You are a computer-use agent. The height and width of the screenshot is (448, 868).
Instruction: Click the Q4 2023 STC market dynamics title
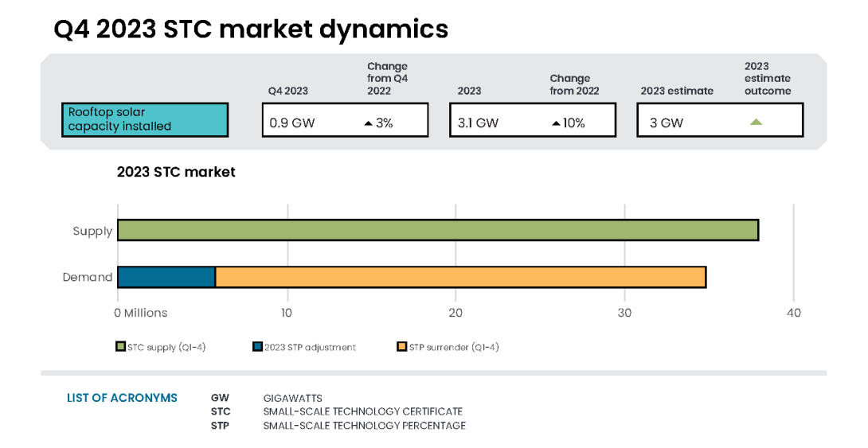click(x=251, y=29)
